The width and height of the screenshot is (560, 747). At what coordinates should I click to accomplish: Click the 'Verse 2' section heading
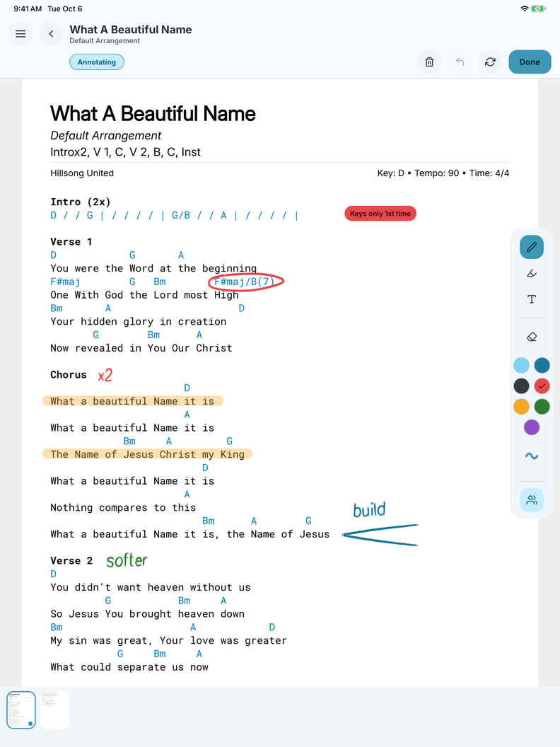(x=71, y=561)
